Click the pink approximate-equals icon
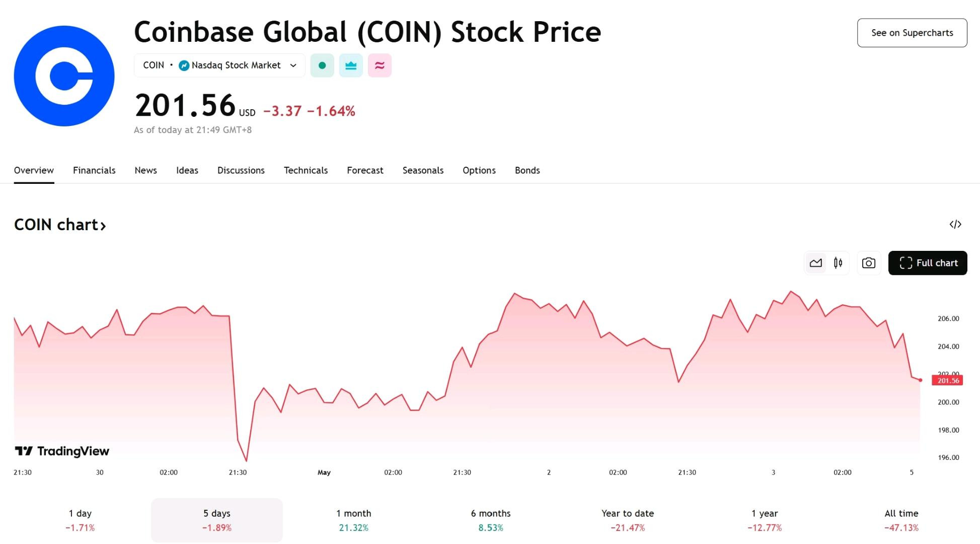 point(380,65)
